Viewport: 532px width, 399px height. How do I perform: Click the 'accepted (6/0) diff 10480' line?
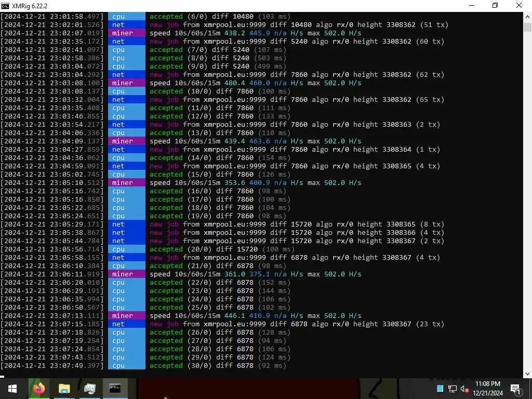tap(220, 16)
